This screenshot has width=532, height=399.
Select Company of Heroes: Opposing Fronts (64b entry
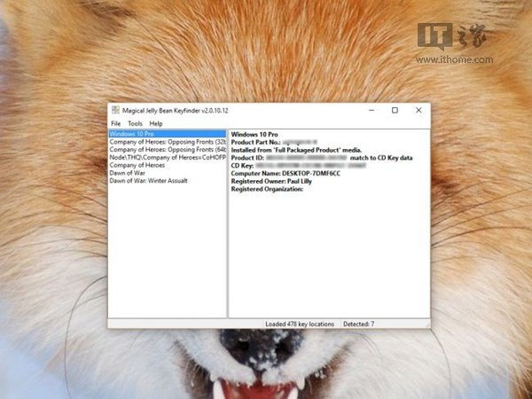tap(168, 150)
